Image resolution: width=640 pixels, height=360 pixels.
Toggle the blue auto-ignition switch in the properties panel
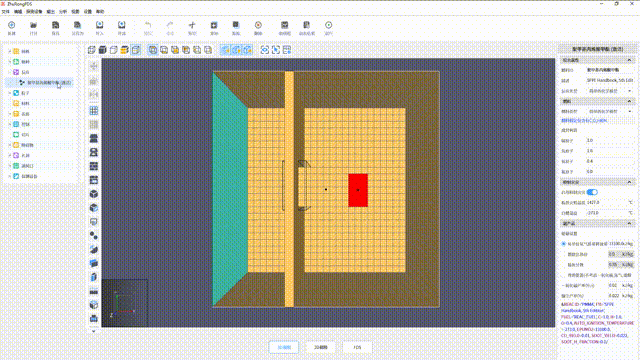pyautogui.click(x=592, y=192)
